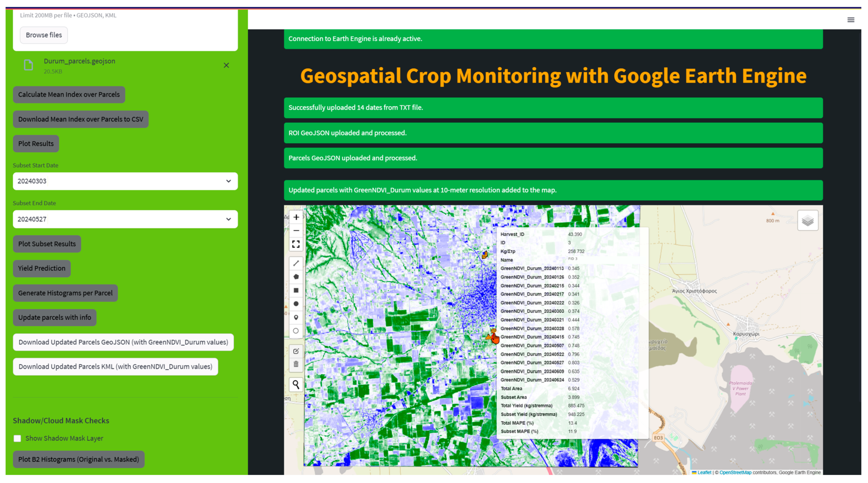868x483 pixels.
Task: Open the OpenStreetMap attribution link
Action: (x=735, y=472)
